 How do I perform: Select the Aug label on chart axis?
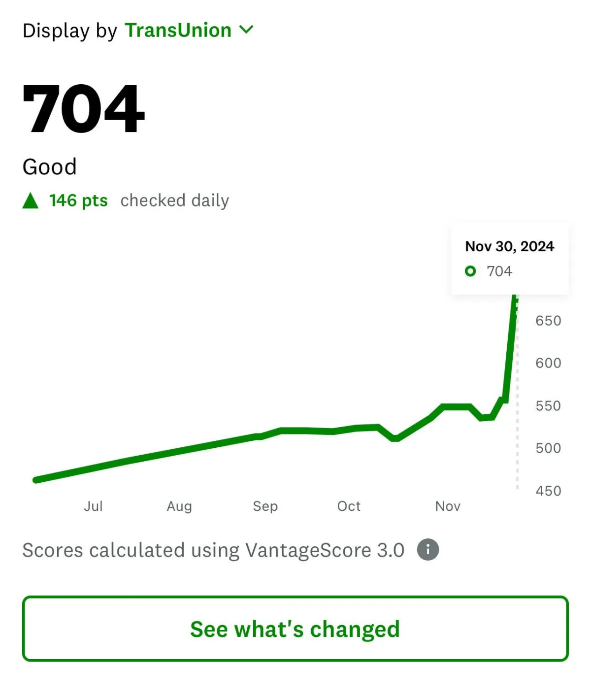tap(179, 506)
